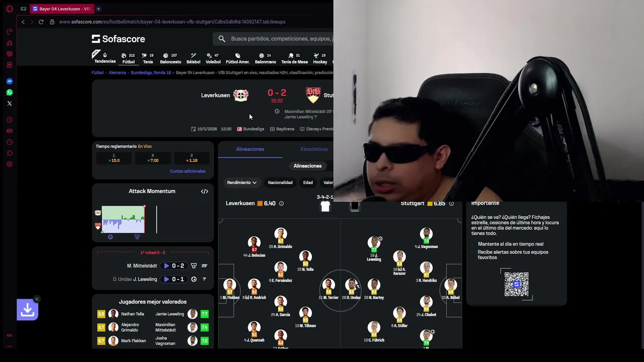644x362 pixels.
Task: Open X (Twitter) in the Opera sidebar
Action: [x=9, y=103]
